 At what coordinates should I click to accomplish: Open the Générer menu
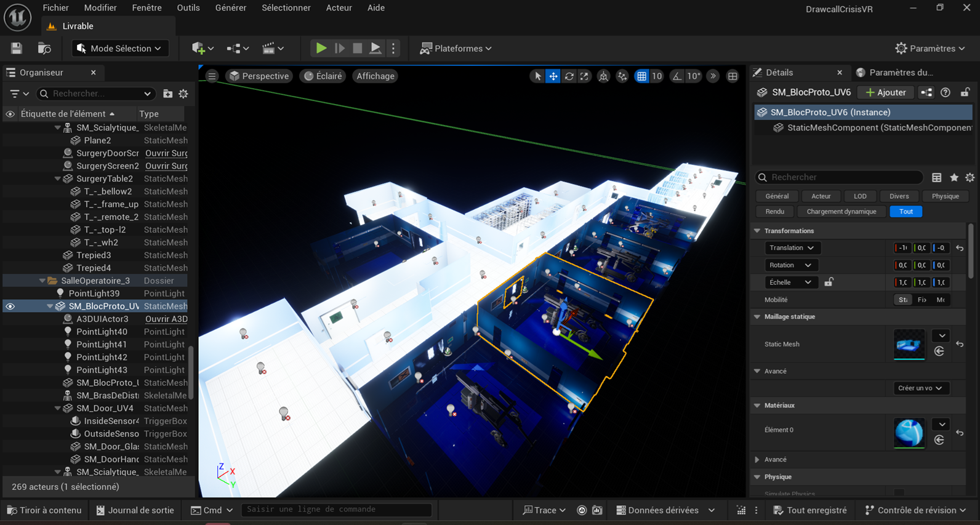click(231, 8)
